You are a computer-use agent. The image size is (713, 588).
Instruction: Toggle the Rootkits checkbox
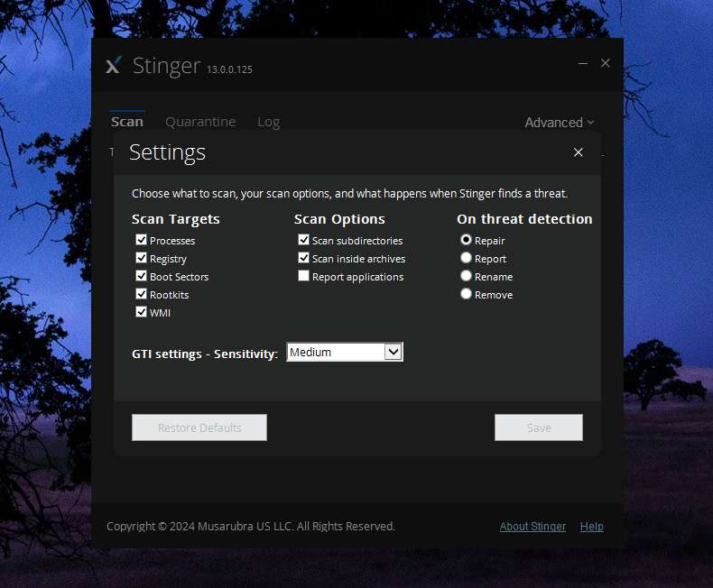[142, 294]
